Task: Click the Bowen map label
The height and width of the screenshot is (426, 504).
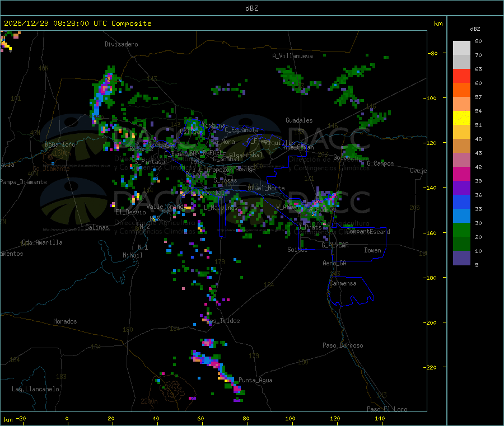Action: click(372, 250)
